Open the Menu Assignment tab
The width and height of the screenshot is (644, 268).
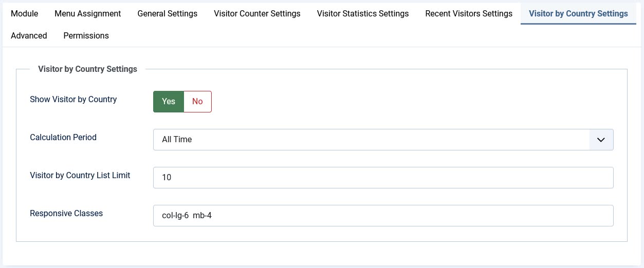[88, 13]
